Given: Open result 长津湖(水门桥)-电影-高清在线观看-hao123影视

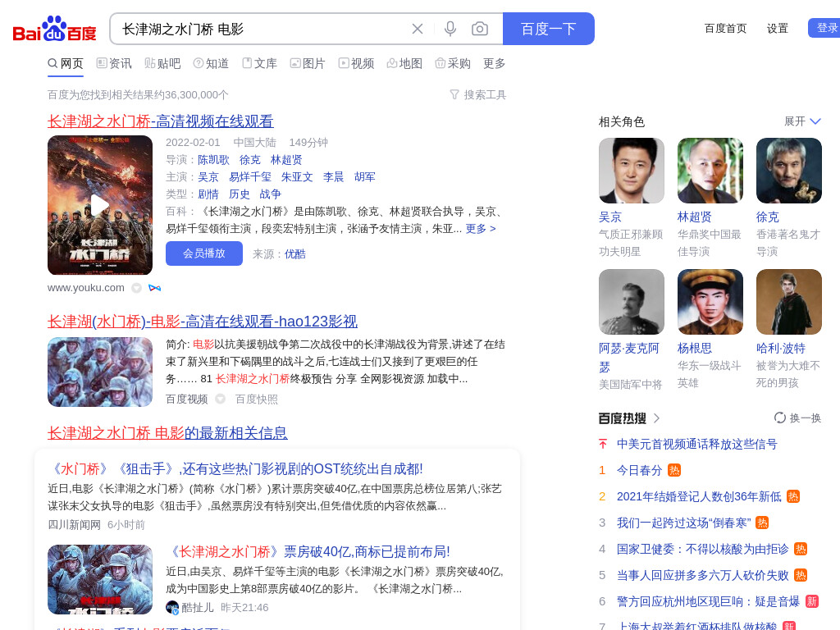Looking at the screenshot, I should point(203,322).
